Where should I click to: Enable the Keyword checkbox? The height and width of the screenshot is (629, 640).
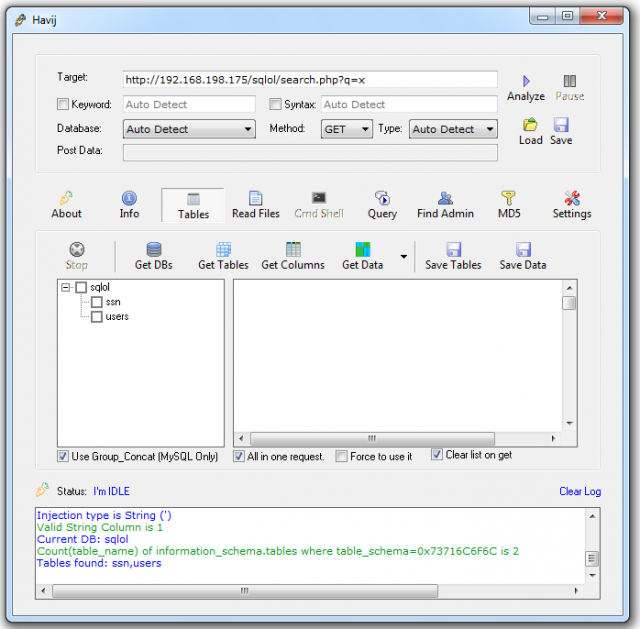pyautogui.click(x=62, y=104)
